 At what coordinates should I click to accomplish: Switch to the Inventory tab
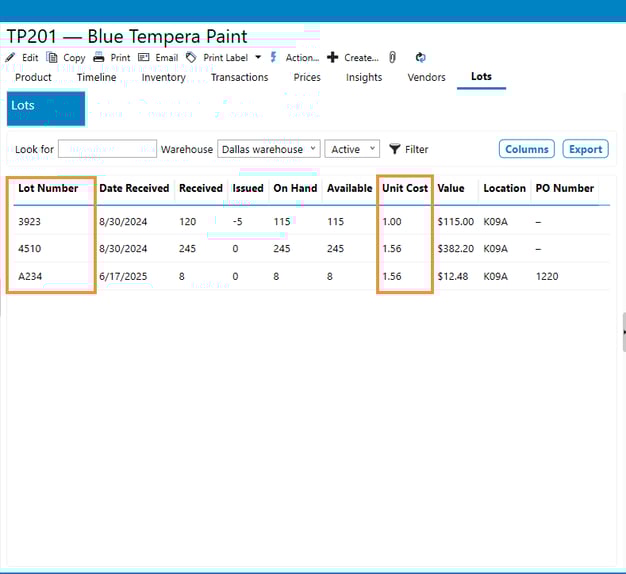(163, 77)
